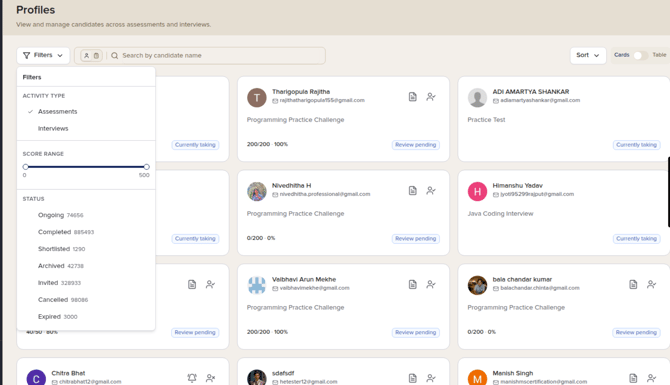670x385 pixels.
Task: Click email icon next to balachandar.chinta email
Action: click(x=496, y=288)
